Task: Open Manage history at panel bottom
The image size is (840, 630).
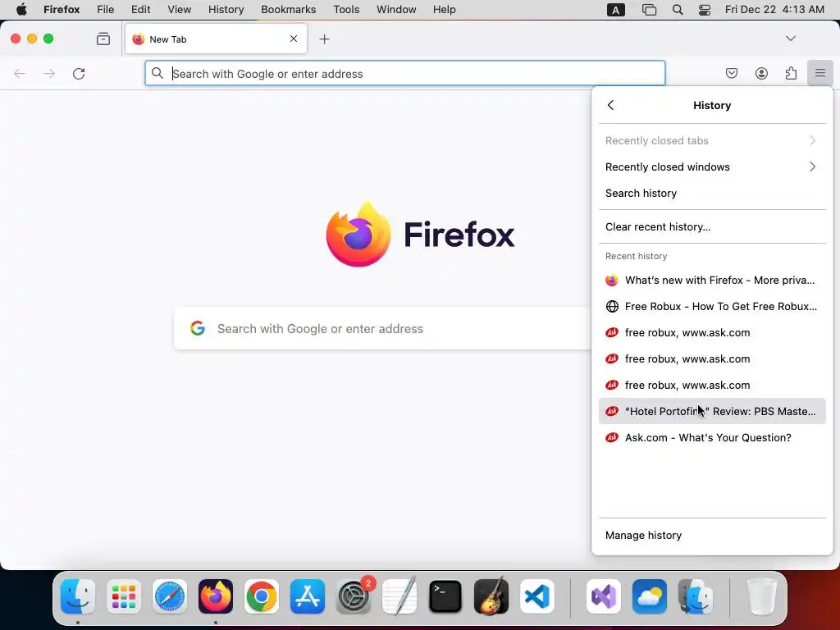Action: 712,535
